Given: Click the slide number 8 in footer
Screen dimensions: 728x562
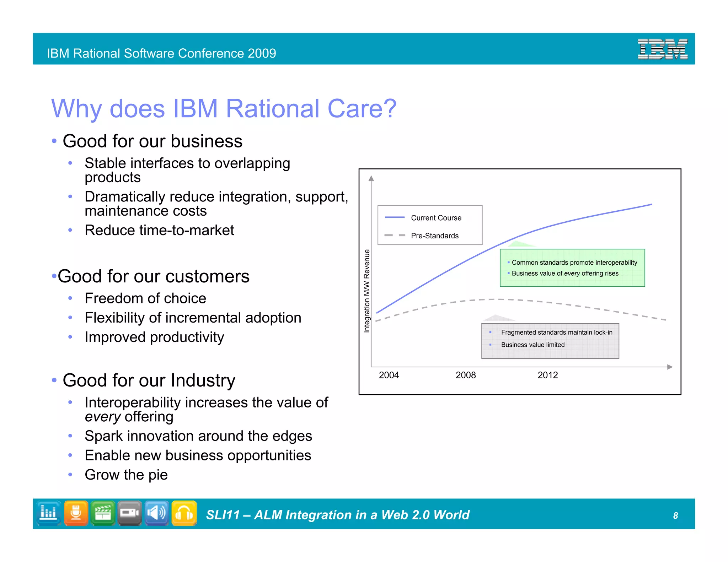Looking at the screenshot, I should (675, 515).
